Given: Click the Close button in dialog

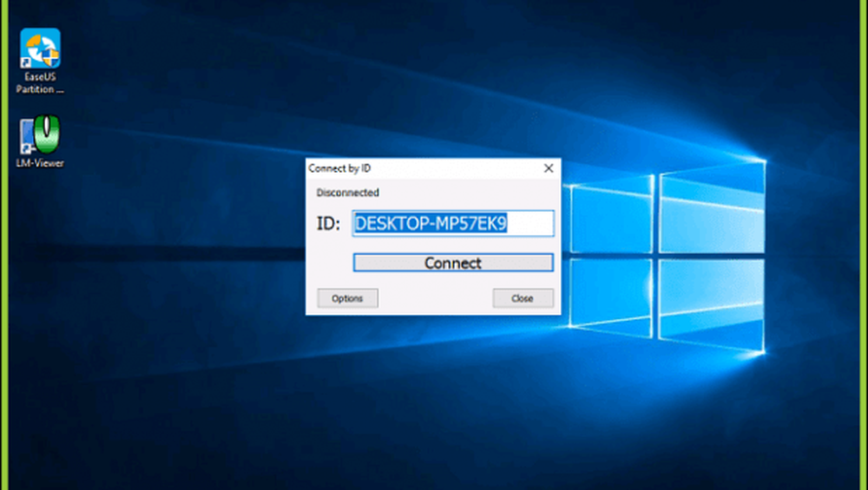Looking at the screenshot, I should (x=523, y=298).
